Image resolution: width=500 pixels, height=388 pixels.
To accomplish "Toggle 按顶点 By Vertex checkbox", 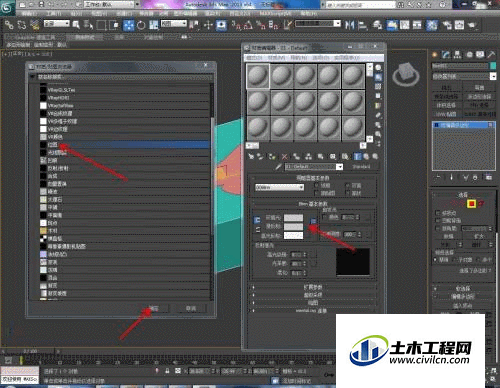I will click(x=438, y=213).
